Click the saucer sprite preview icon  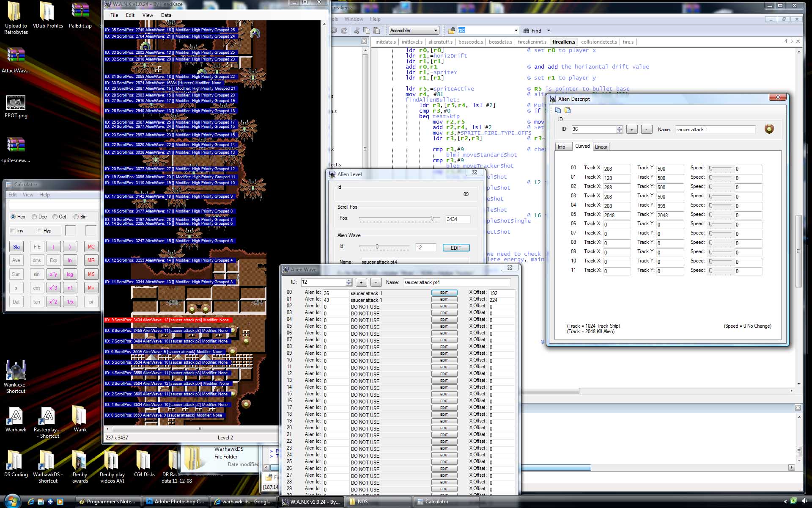[x=769, y=129]
